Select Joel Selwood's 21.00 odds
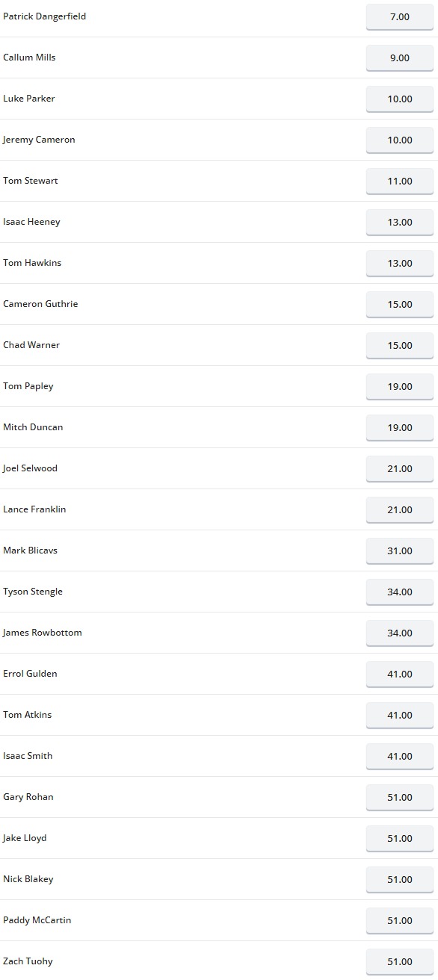The image size is (438, 980). pos(400,468)
